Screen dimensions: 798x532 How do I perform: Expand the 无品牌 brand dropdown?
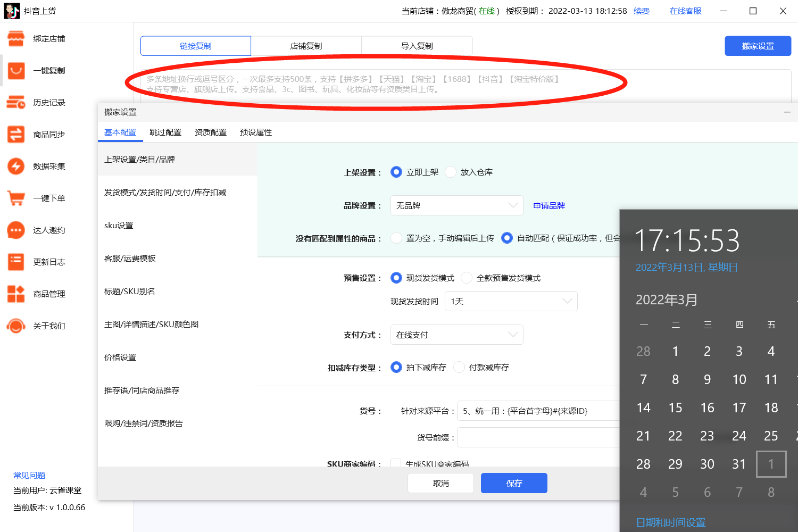tap(456, 205)
